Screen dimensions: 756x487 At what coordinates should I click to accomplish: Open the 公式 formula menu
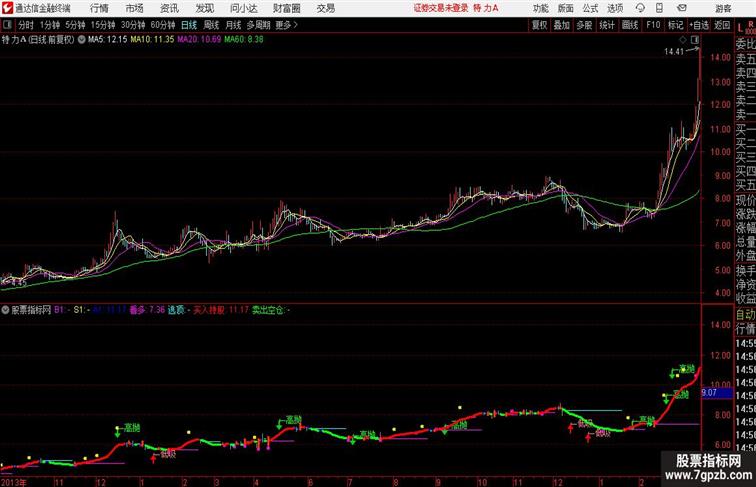pos(590,8)
